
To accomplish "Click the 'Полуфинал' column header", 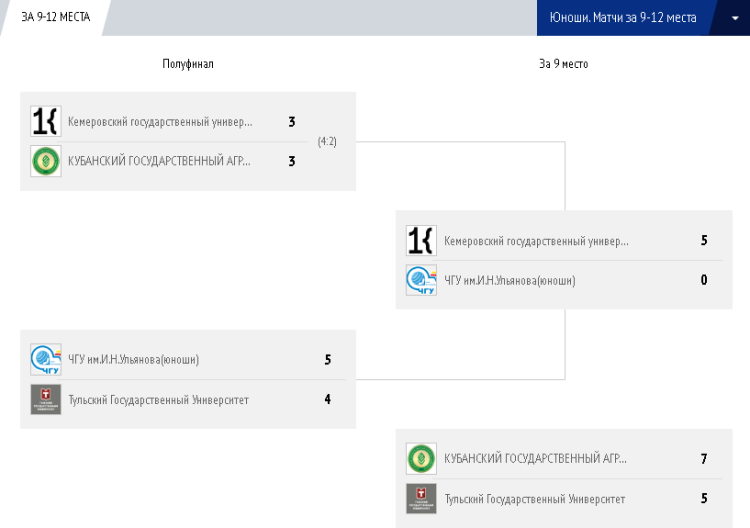I will (x=188, y=64).
